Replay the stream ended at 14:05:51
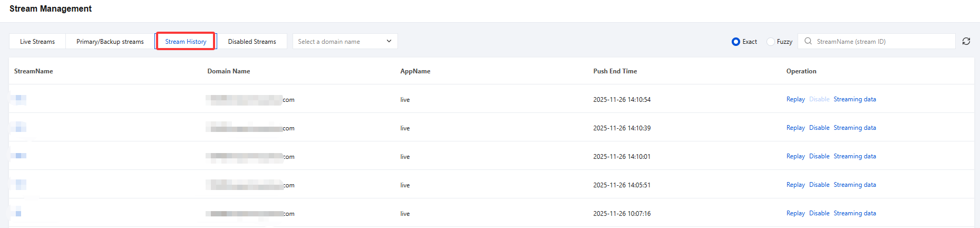This screenshot has height=228, width=980. tap(795, 185)
